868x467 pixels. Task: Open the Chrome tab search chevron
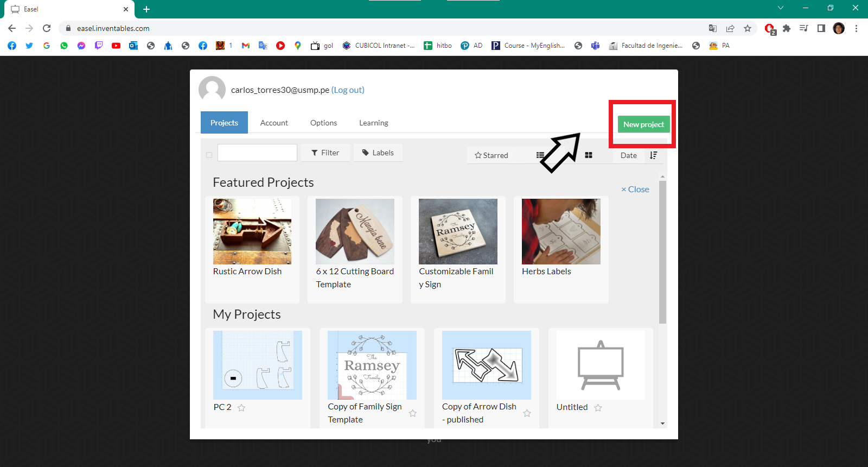[x=781, y=8]
